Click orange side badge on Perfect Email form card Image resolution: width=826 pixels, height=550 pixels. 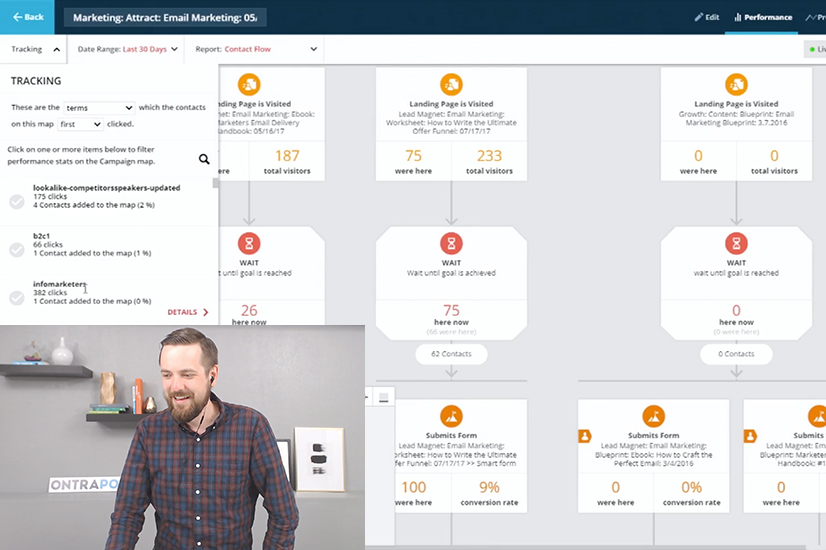point(585,436)
